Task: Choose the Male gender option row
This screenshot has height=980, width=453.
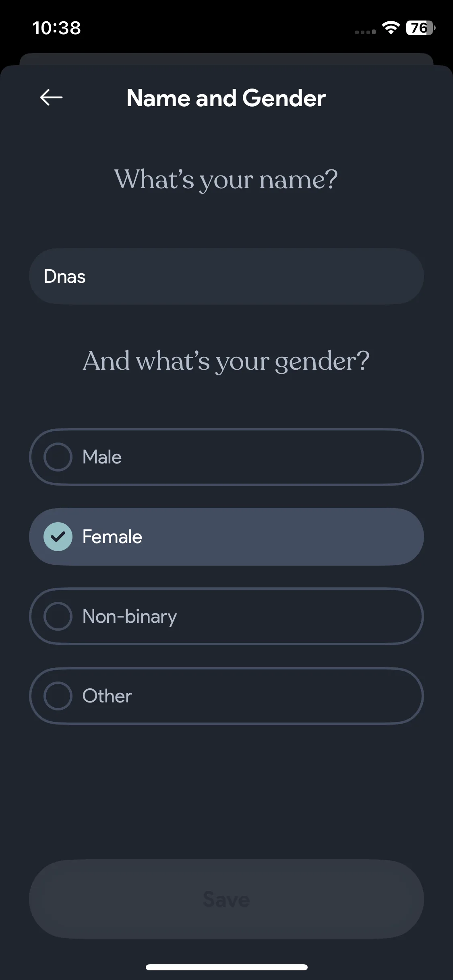Action: pos(226,457)
